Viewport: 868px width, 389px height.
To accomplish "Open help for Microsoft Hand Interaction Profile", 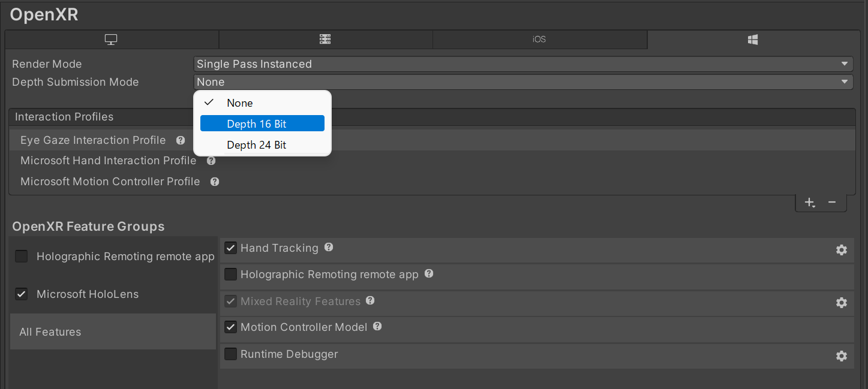I will pyautogui.click(x=211, y=161).
